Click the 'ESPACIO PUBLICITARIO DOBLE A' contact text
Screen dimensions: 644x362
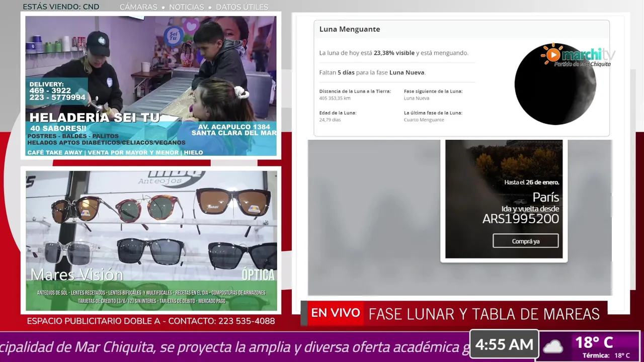[x=151, y=321]
